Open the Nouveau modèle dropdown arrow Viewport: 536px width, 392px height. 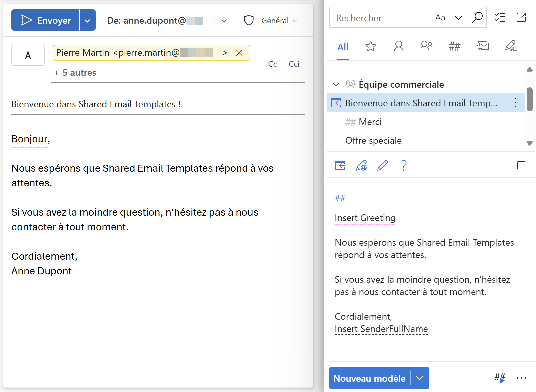[x=420, y=378]
